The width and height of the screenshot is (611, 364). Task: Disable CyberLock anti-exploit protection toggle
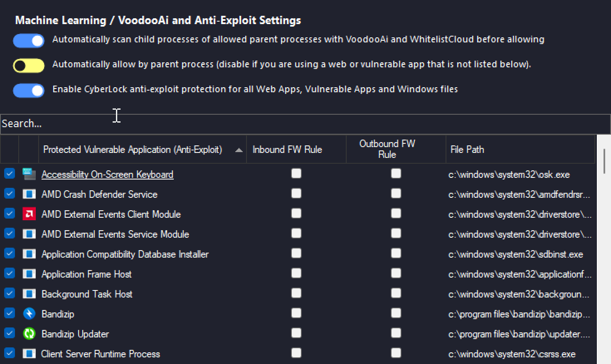tap(29, 91)
